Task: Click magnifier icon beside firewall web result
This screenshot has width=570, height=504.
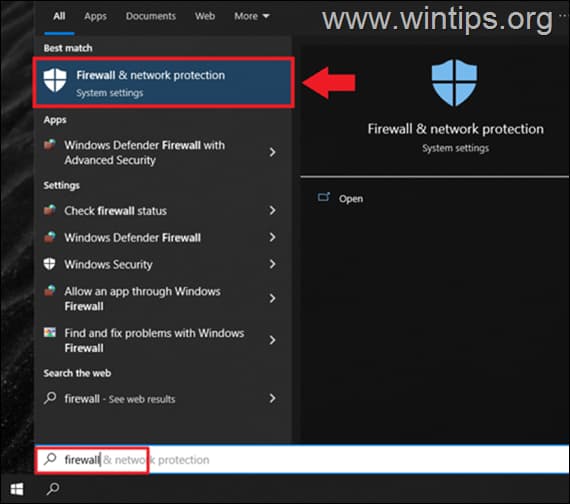Action: coord(50,398)
